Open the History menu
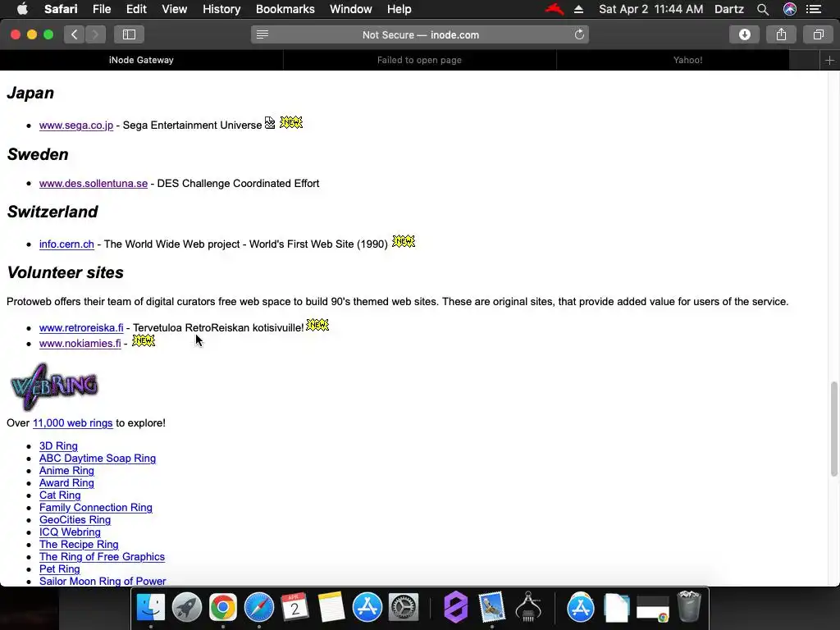 [x=221, y=9]
